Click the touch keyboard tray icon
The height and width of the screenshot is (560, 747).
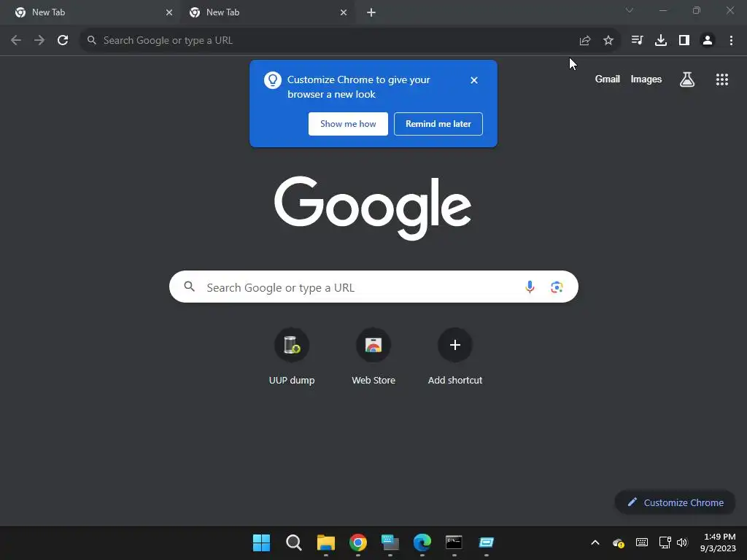click(x=642, y=542)
